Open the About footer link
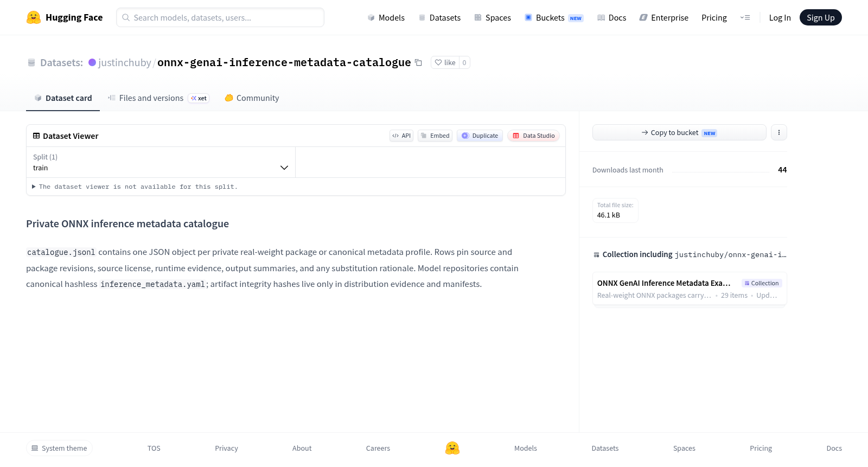868x467 pixels. [302, 448]
